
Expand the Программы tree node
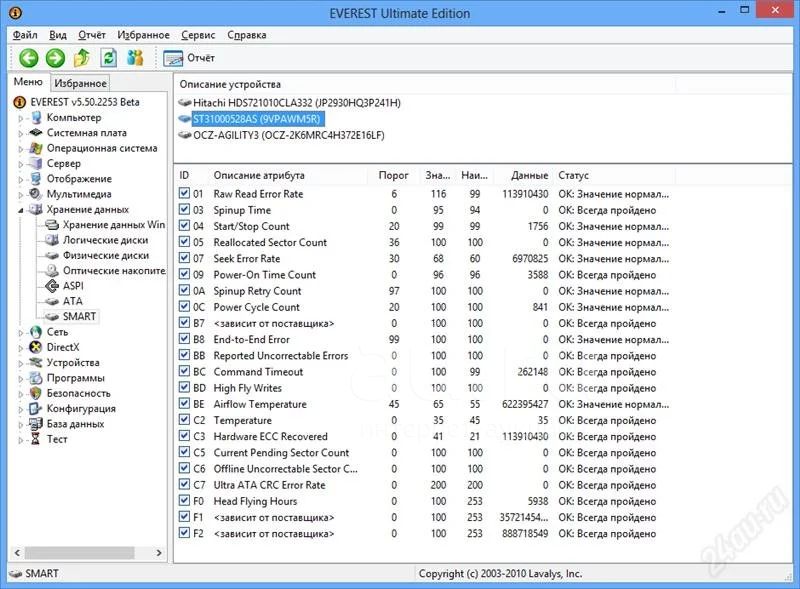pos(21,379)
